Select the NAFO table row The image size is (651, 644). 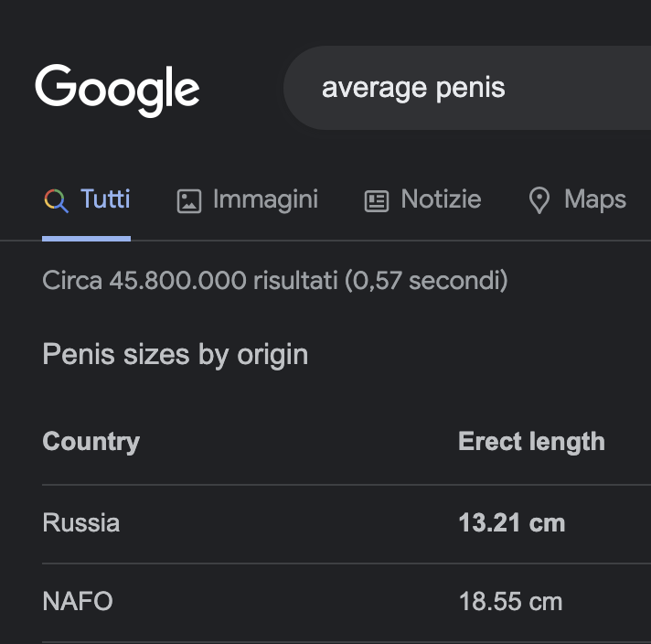click(347, 602)
